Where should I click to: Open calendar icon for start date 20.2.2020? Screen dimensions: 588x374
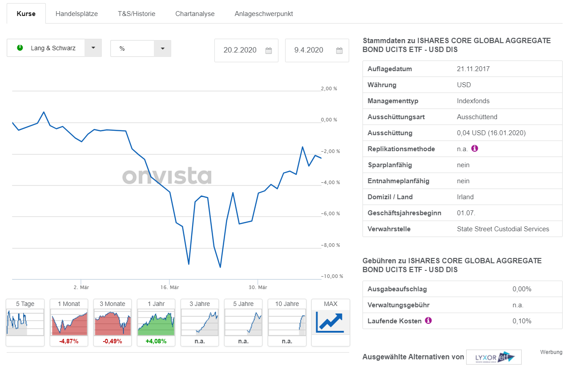coord(269,51)
